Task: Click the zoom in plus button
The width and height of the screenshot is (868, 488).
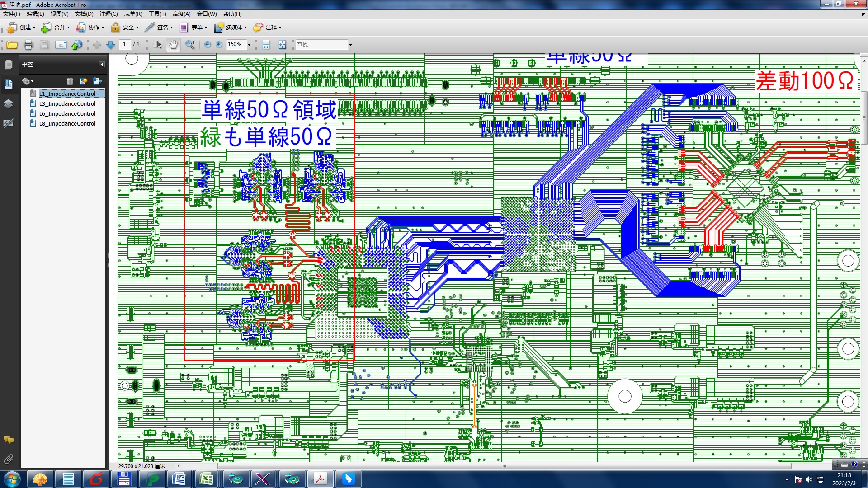Action: (x=219, y=44)
